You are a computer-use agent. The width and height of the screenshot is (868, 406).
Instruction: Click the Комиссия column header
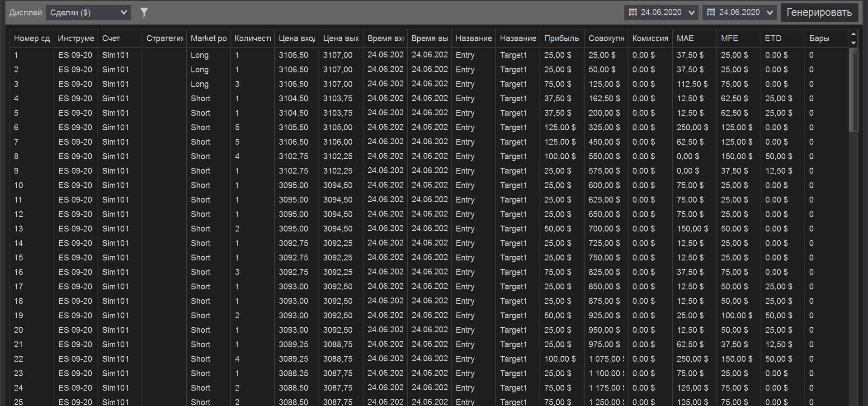tap(650, 38)
